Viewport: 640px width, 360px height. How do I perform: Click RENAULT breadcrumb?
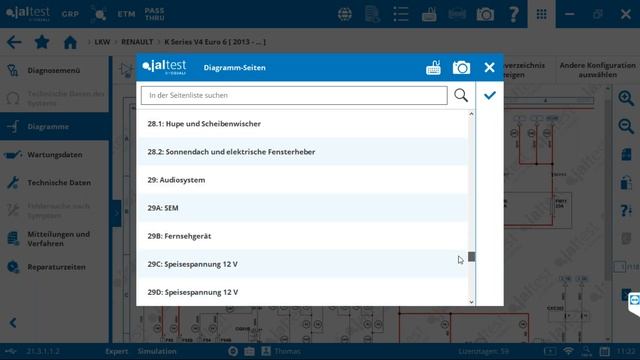[x=137, y=42]
